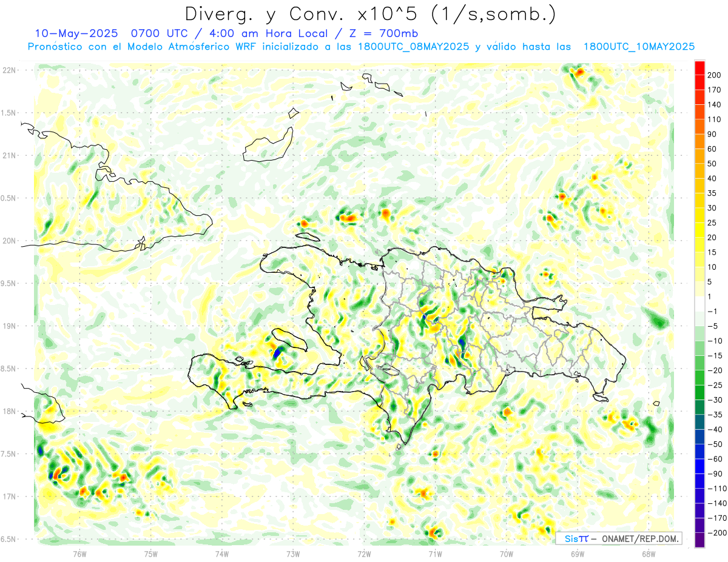
Task: Click the '35' value on the color scale
Action: click(712, 193)
